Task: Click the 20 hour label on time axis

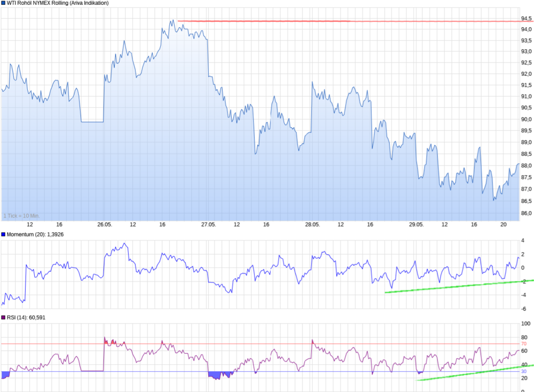Action: pyautogui.click(x=504, y=224)
